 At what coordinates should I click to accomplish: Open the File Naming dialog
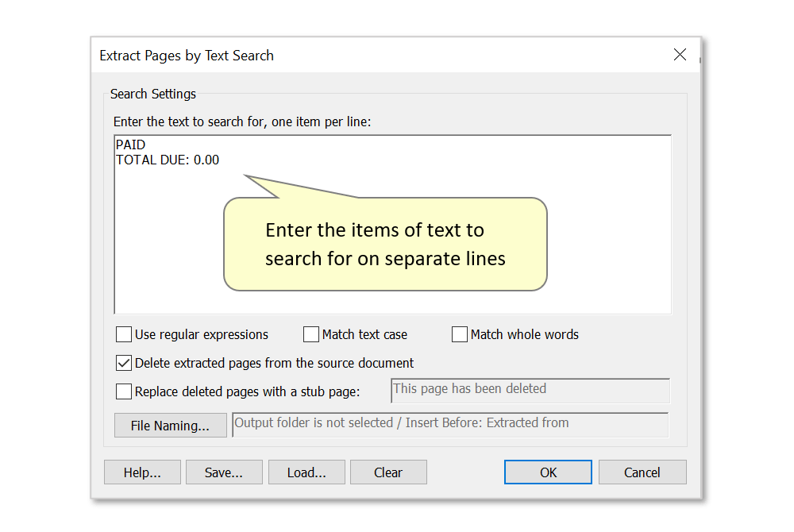coord(170,425)
